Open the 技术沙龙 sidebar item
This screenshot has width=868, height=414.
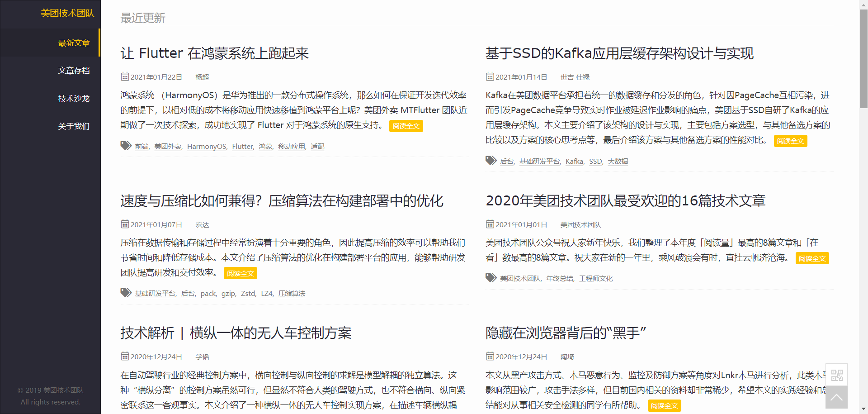tap(74, 99)
